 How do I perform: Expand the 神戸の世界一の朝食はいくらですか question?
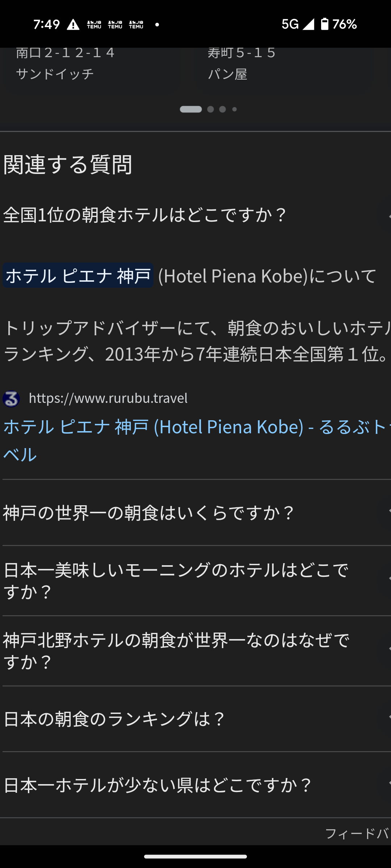(386, 512)
